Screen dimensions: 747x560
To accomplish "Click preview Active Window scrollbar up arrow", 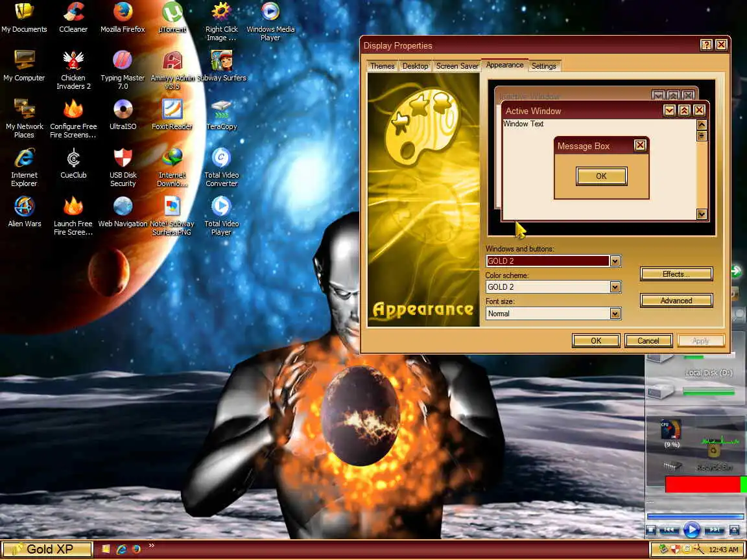I will coord(701,124).
